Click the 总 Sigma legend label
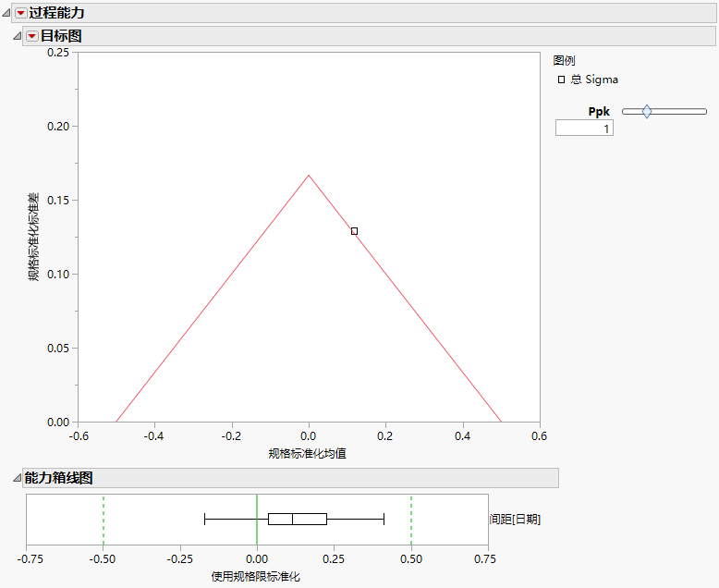Image resolution: width=719 pixels, height=588 pixels. [x=594, y=80]
